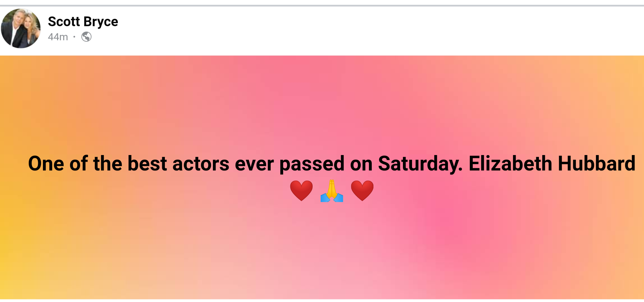Viewport: 644px width, 302px height.
Task: Click the gray divider line above the post
Action: (322, 5)
